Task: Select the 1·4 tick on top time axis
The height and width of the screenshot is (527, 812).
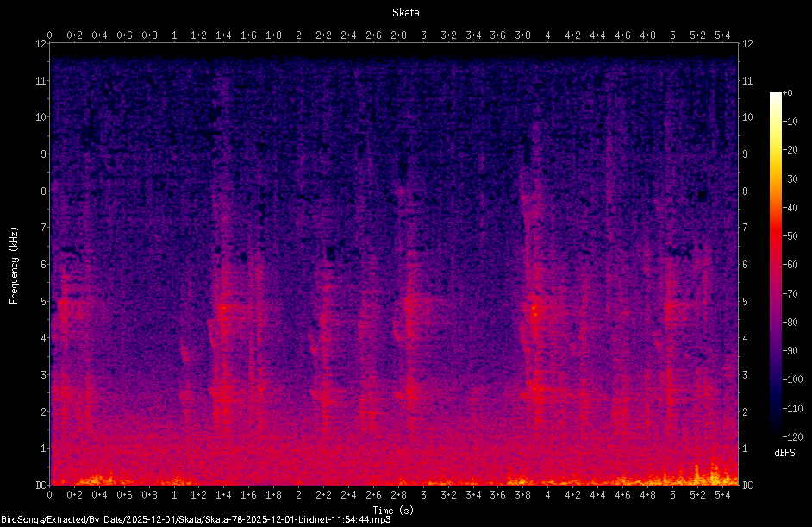Action: pos(224,35)
